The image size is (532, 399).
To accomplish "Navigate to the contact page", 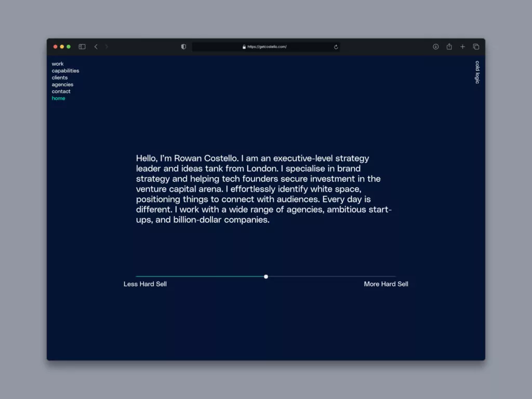I will click(x=61, y=91).
